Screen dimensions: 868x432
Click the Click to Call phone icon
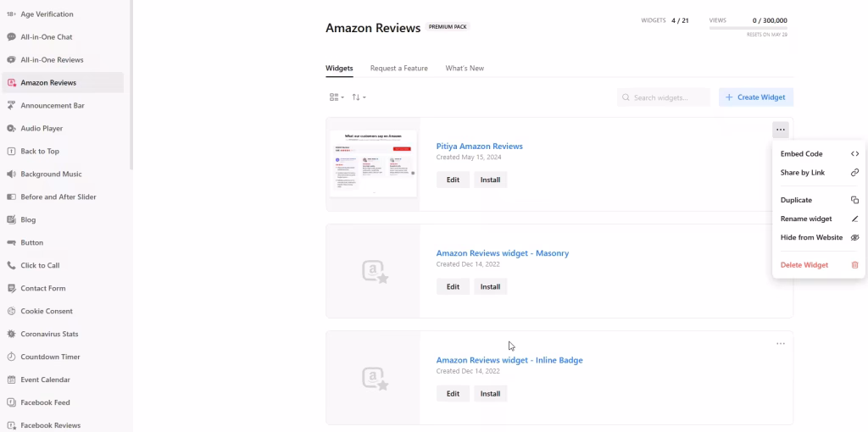coord(11,265)
